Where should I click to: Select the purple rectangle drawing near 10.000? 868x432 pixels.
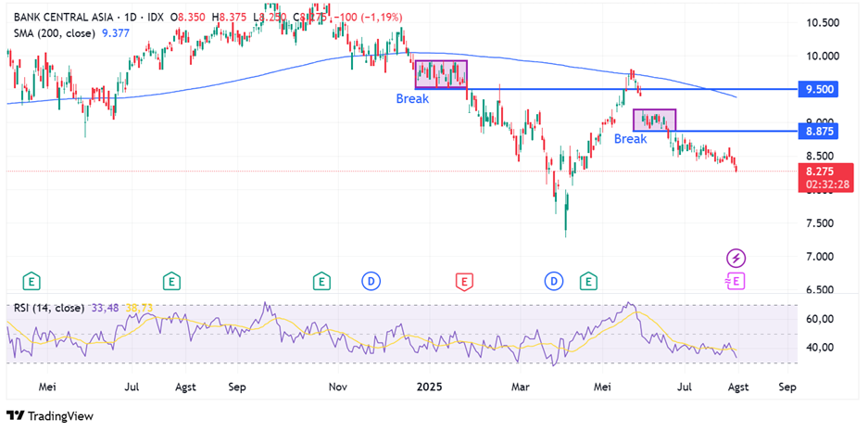pos(441,74)
